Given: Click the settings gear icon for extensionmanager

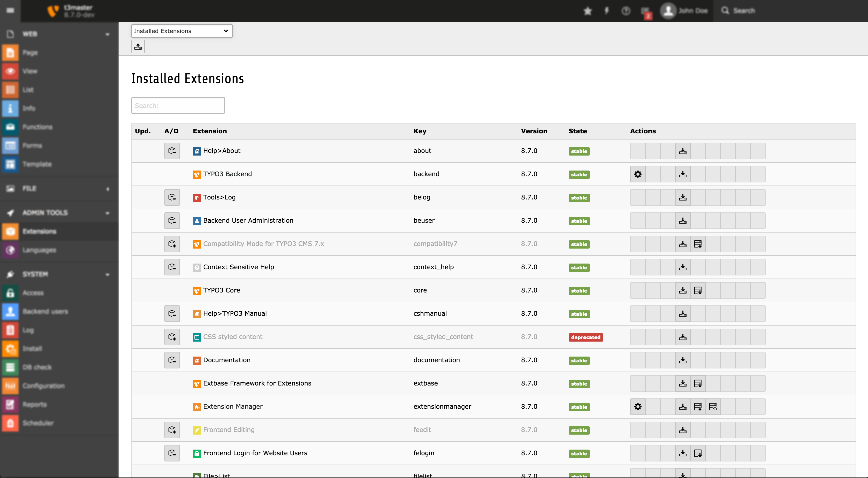Looking at the screenshot, I should pyautogui.click(x=637, y=406).
